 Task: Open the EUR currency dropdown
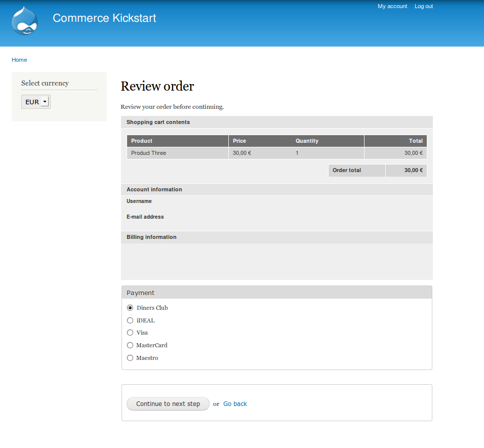tap(36, 102)
